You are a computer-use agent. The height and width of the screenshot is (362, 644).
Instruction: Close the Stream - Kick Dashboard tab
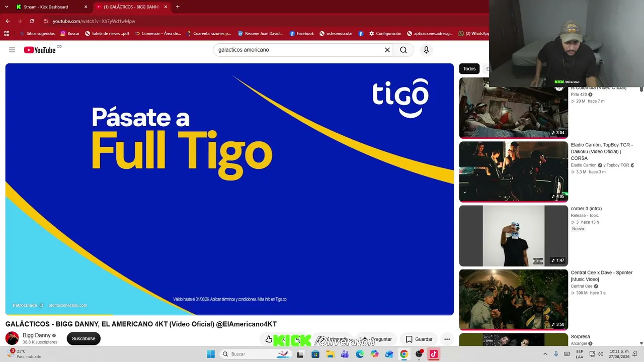click(x=86, y=7)
